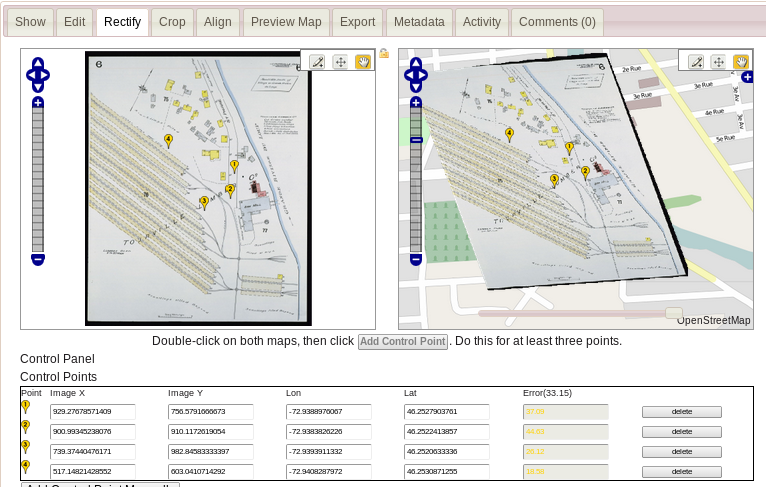Image resolution: width=766 pixels, height=487 pixels.
Task: Click Image X field of point 2
Action: (x=93, y=432)
